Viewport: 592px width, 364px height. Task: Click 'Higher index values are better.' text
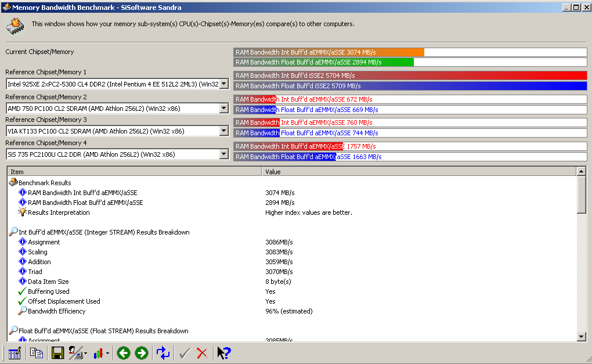point(308,212)
